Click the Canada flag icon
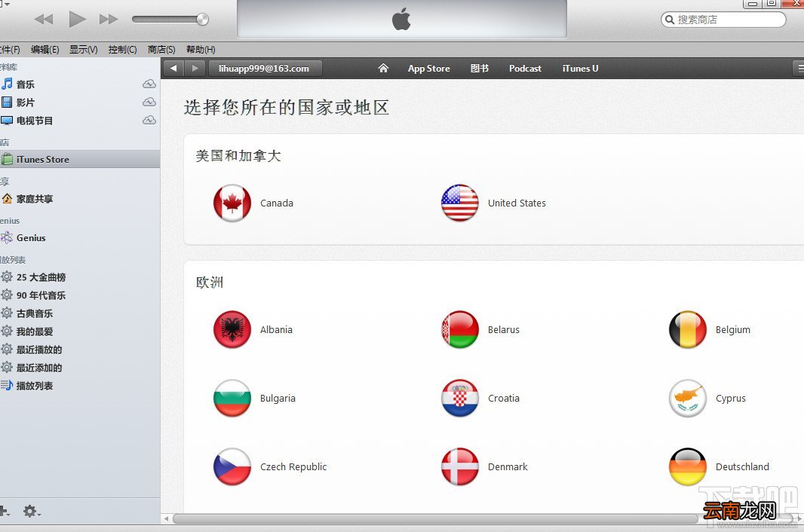 click(232, 203)
